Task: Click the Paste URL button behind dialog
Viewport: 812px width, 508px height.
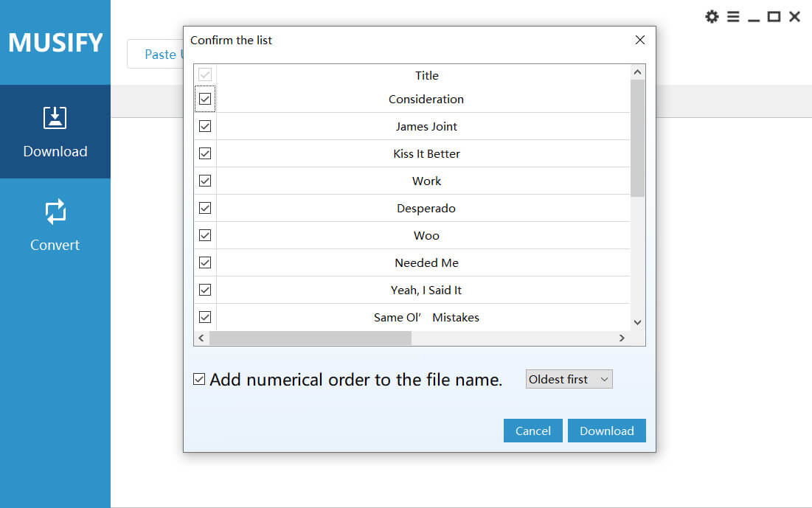Action: pyautogui.click(x=156, y=54)
